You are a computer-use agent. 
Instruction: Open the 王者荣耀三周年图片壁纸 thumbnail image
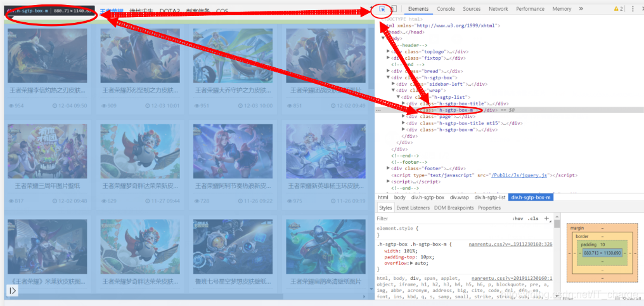click(x=48, y=151)
